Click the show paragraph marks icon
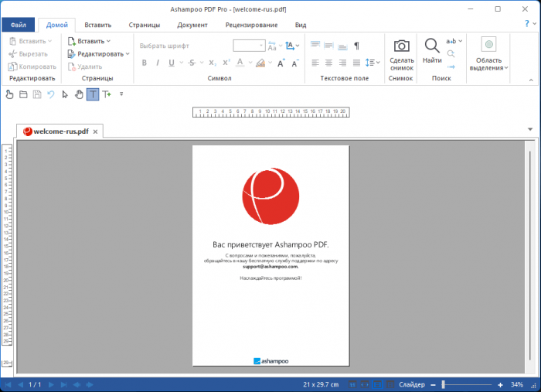Image resolution: width=541 pixels, height=392 pixels. click(356, 46)
